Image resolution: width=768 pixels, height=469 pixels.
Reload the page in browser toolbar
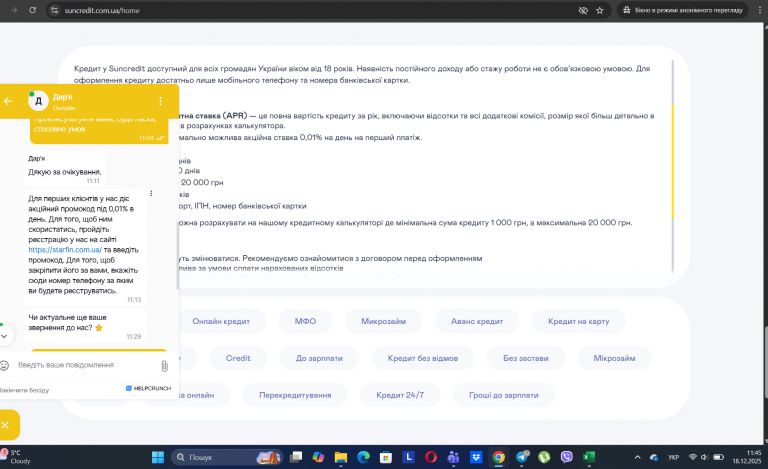click(x=32, y=10)
